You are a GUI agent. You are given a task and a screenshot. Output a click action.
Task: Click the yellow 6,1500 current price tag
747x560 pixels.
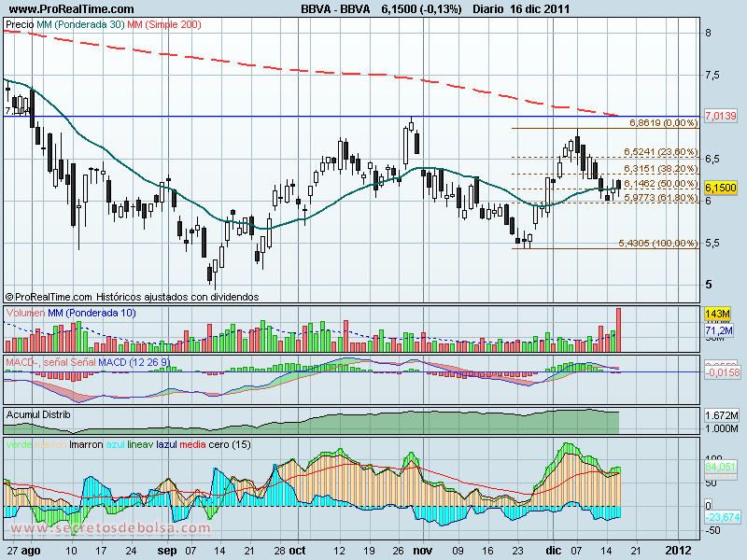[x=720, y=188]
